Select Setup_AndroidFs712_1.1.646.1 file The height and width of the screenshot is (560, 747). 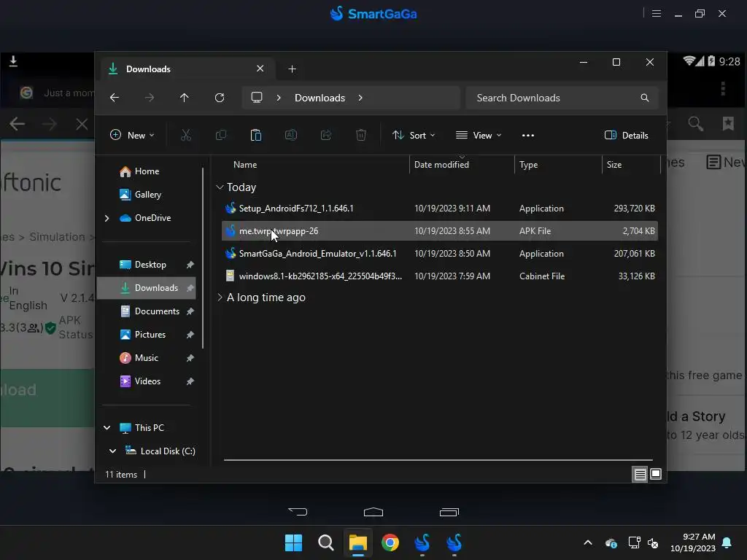pos(440,209)
